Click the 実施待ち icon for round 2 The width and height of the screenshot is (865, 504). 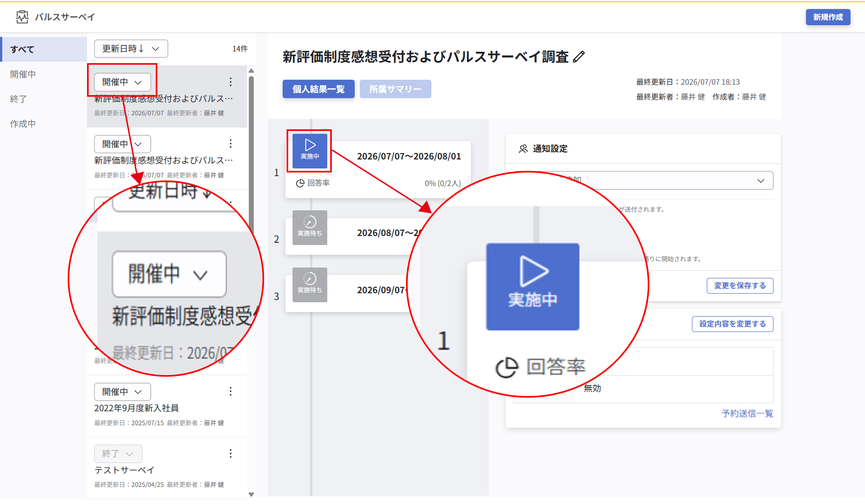point(310,228)
